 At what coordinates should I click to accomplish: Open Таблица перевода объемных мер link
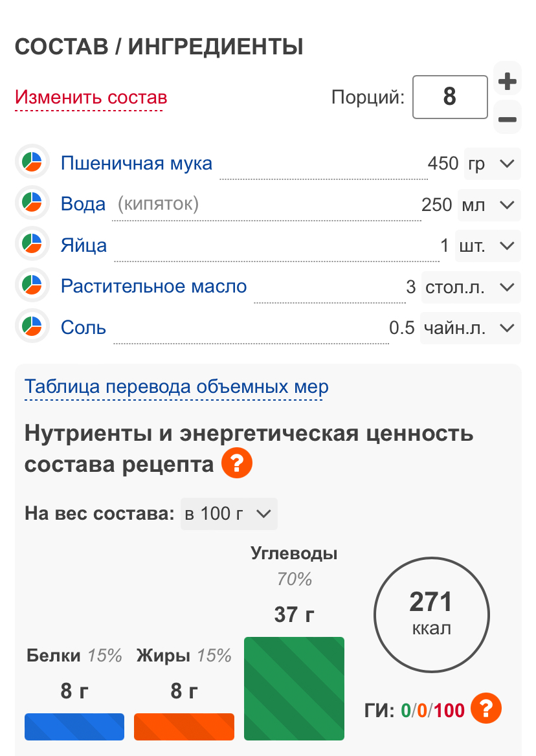pos(177,387)
